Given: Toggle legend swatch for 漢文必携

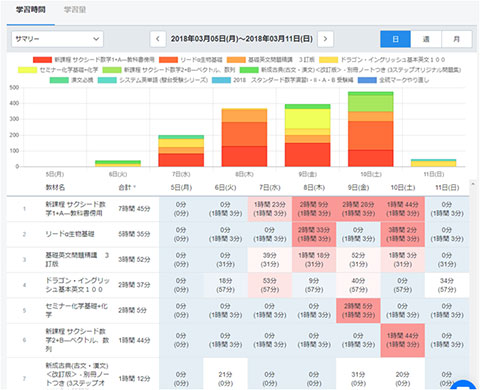Looking at the screenshot, I should click(59, 80).
